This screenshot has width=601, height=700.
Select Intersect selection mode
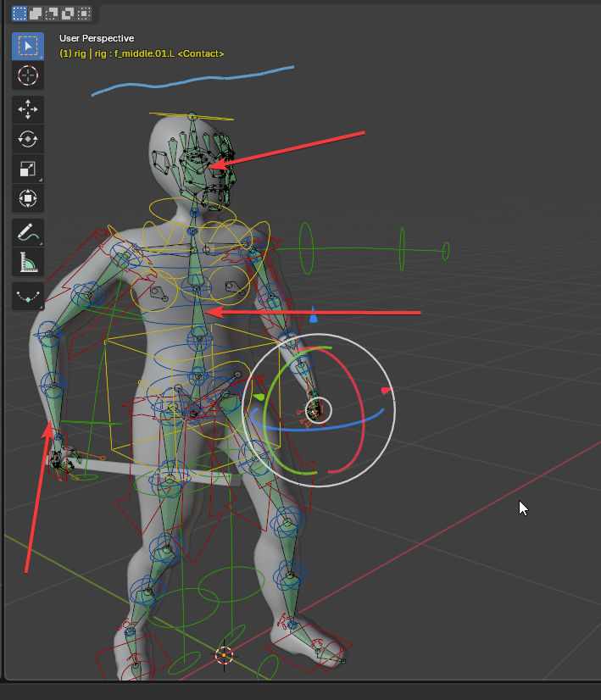84,14
